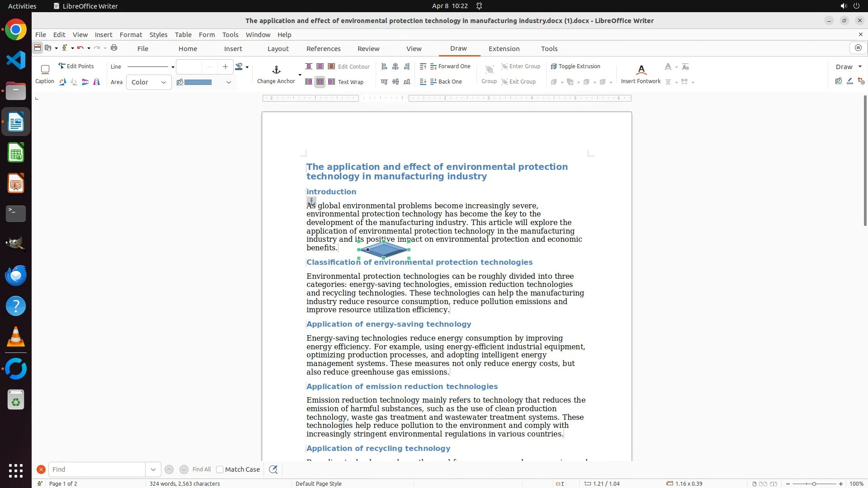
Task: Open the Draw button at ribbon right
Action: click(848, 67)
